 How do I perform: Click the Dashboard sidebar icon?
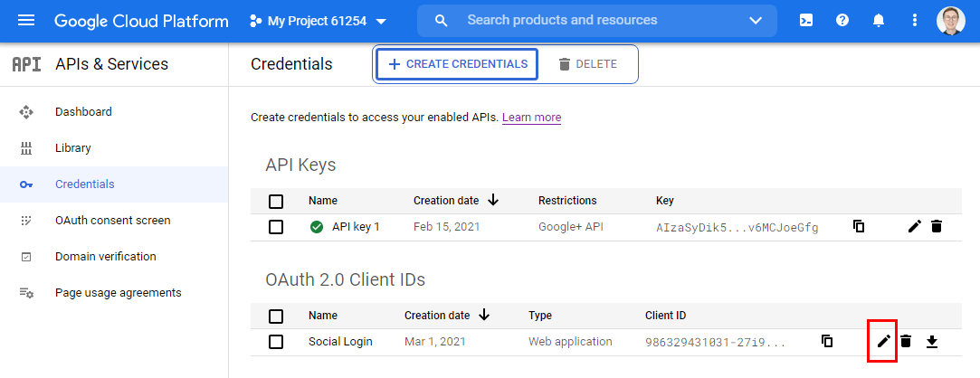coord(26,112)
